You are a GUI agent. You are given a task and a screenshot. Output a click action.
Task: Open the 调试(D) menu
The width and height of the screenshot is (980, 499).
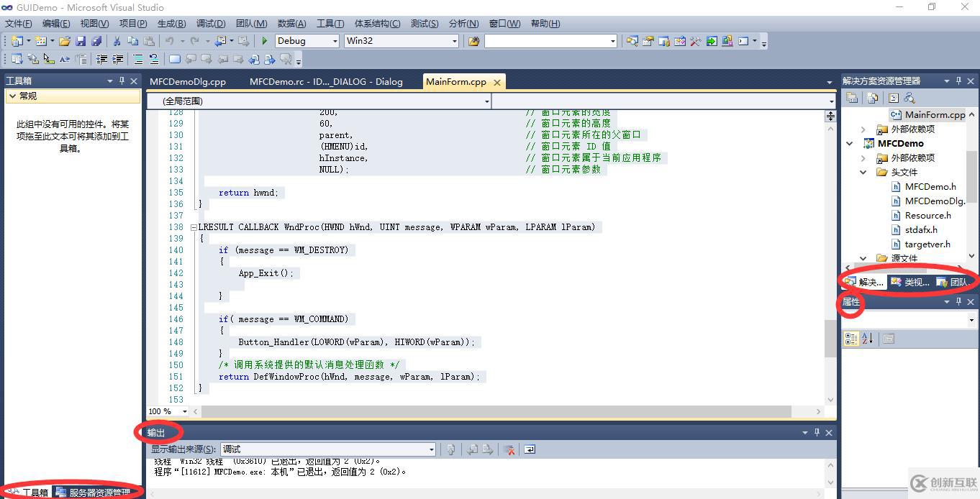pyautogui.click(x=209, y=23)
